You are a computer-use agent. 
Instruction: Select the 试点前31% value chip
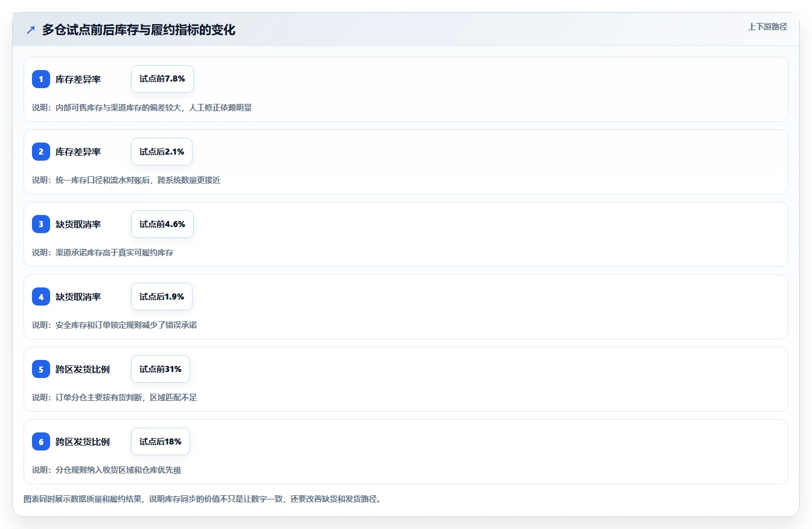pos(161,369)
